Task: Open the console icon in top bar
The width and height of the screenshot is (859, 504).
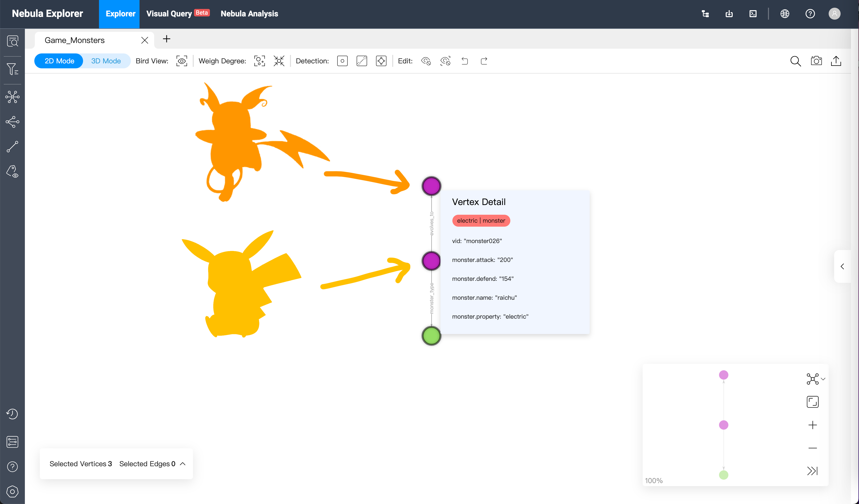Action: pyautogui.click(x=753, y=14)
